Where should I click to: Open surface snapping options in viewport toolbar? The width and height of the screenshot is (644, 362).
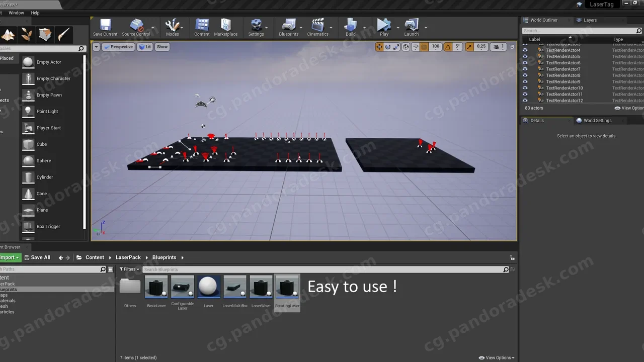coord(416,47)
